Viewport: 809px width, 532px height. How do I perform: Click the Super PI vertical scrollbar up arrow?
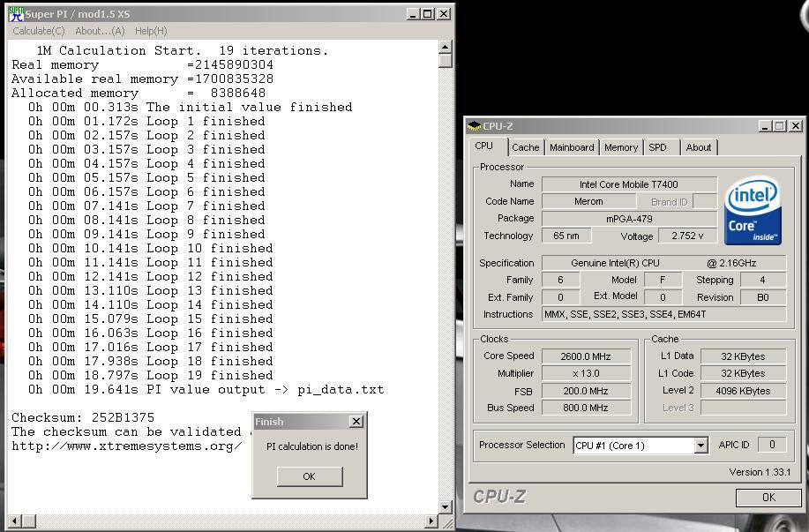(x=446, y=47)
